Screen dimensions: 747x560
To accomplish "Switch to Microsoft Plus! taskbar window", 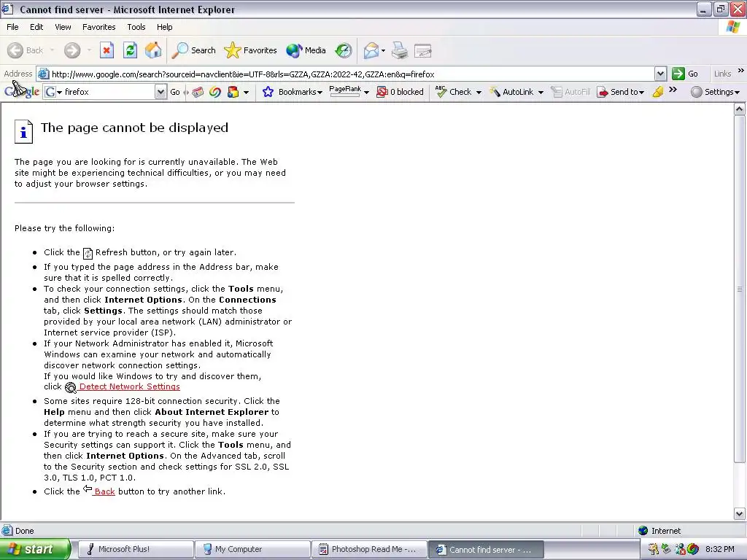I will coord(135,549).
